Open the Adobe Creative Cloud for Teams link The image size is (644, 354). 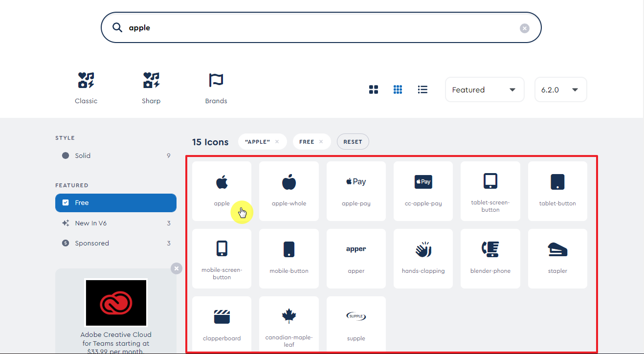point(116,342)
